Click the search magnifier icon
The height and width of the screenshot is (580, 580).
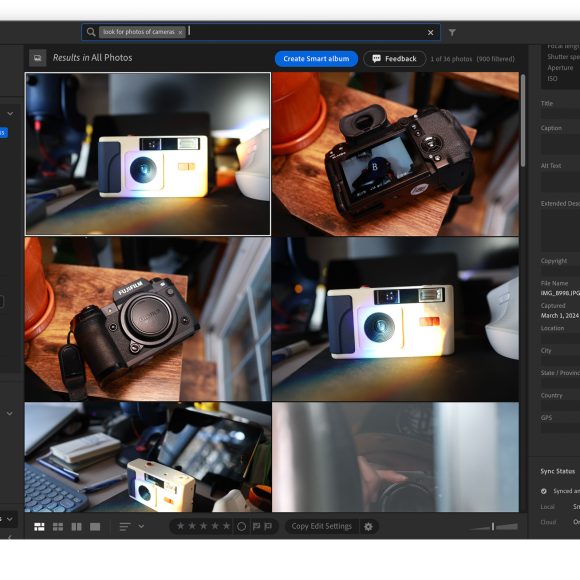[x=91, y=32]
